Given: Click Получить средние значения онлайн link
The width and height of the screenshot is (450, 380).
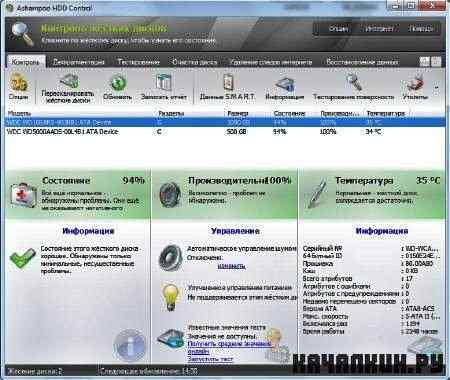Looking at the screenshot, I should coord(229,347).
